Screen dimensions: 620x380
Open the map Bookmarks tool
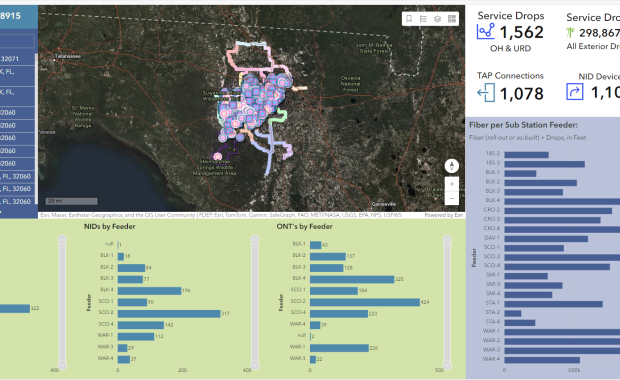(x=409, y=19)
